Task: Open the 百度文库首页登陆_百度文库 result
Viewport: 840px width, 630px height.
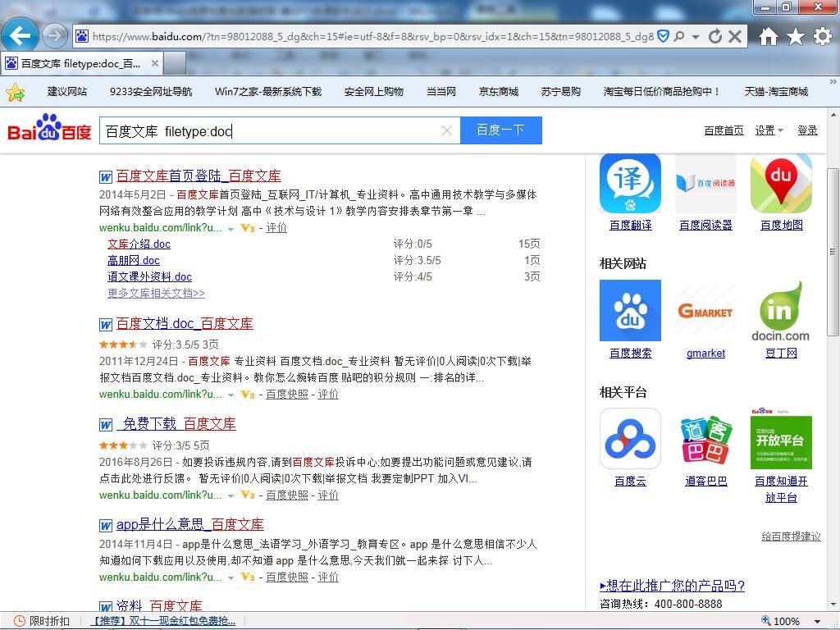Action: pos(199,176)
